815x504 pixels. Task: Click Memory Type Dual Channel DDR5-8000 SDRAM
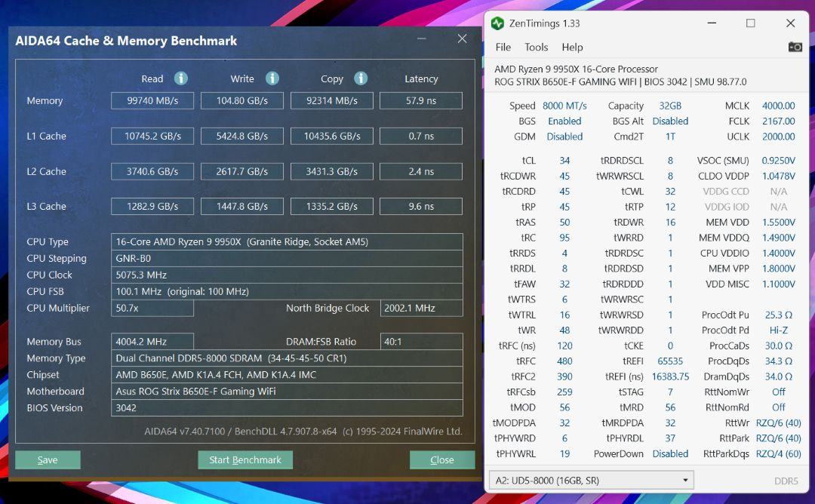pyautogui.click(x=287, y=358)
